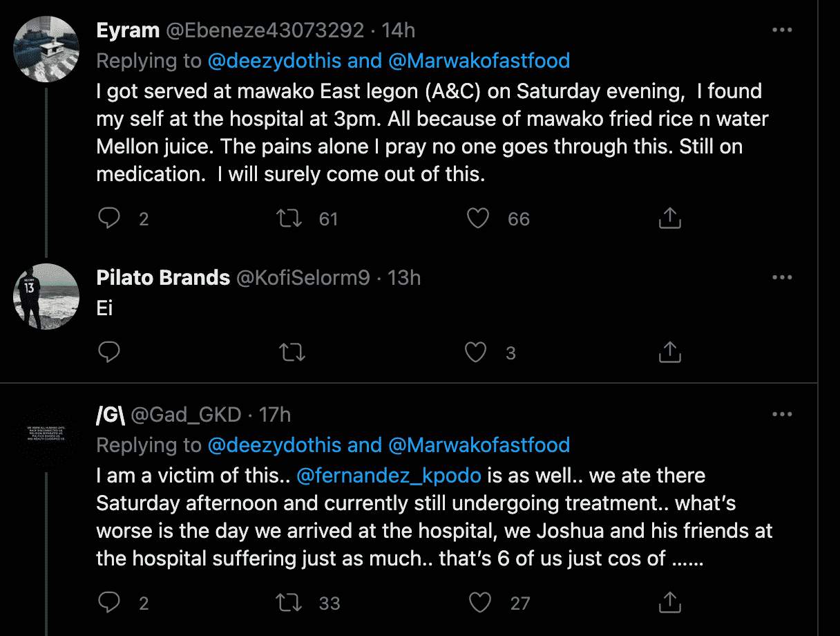The height and width of the screenshot is (636, 840).
Task: Share Eyram's tweet via the share icon
Action: pos(669,218)
